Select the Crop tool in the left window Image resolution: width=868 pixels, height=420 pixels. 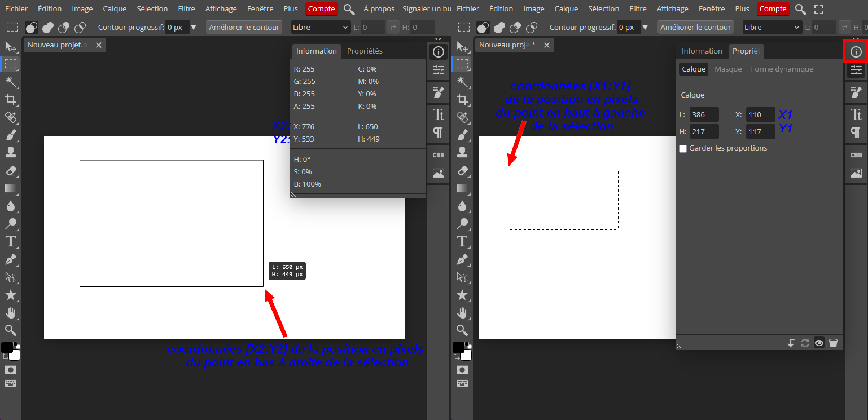point(11,100)
